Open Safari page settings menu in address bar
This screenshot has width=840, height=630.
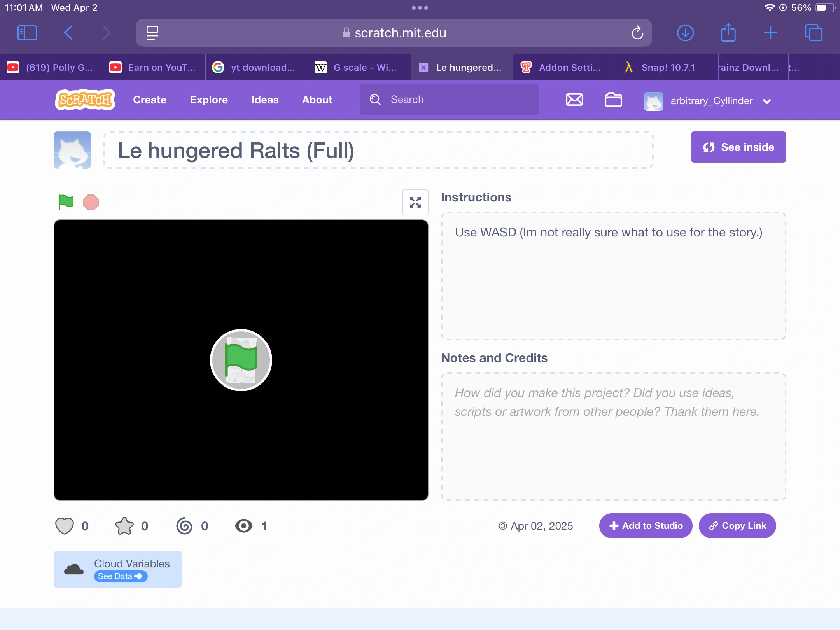point(152,33)
